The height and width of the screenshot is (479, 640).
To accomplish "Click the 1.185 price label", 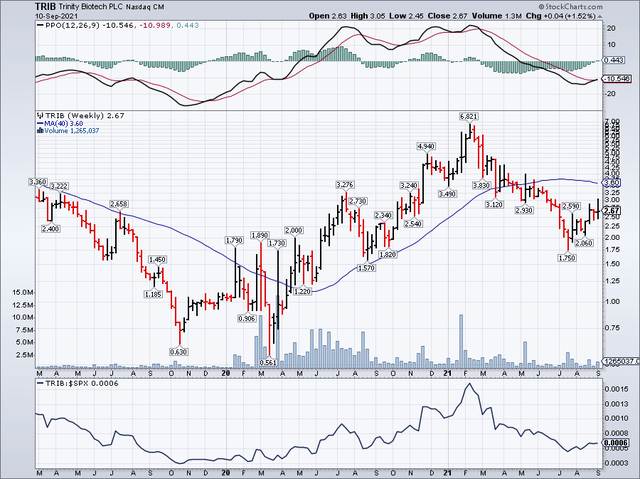I will [153, 294].
